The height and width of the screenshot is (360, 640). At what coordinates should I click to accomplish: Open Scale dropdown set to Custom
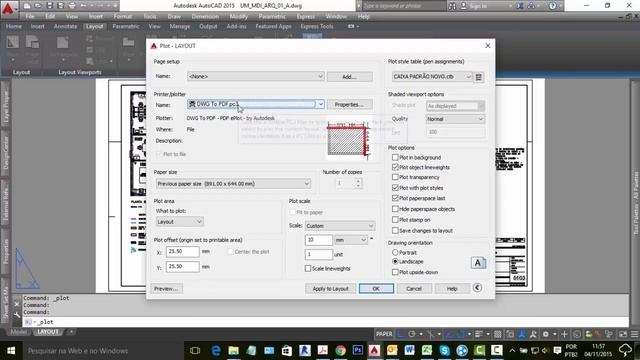pyautogui.click(x=340, y=226)
